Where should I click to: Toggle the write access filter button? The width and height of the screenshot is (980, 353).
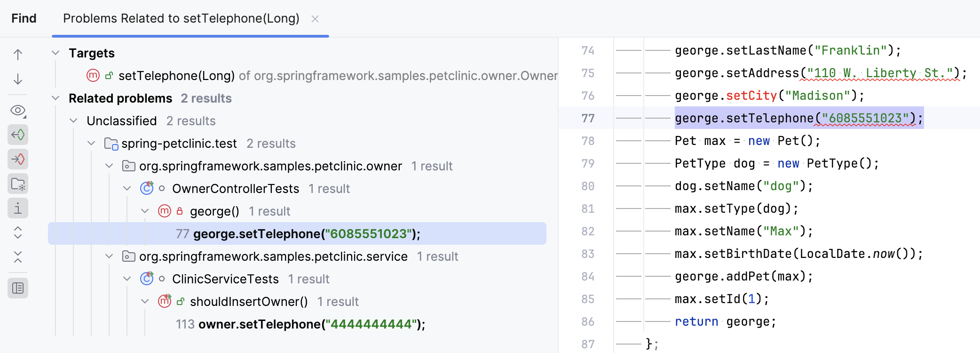[x=18, y=160]
